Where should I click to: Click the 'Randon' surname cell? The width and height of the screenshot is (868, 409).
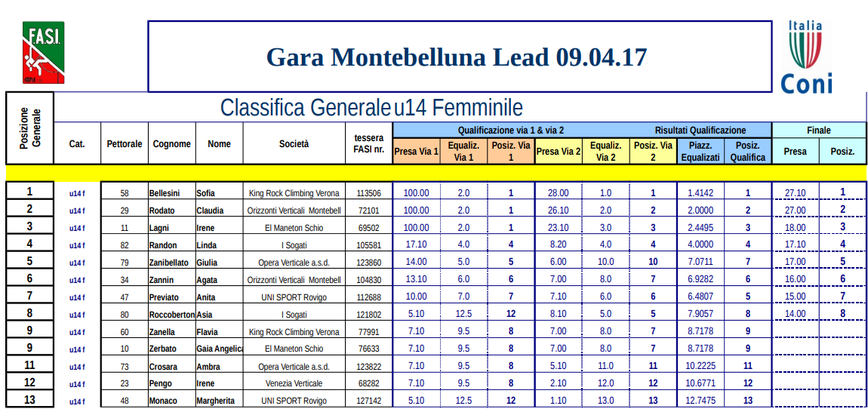[x=171, y=244]
